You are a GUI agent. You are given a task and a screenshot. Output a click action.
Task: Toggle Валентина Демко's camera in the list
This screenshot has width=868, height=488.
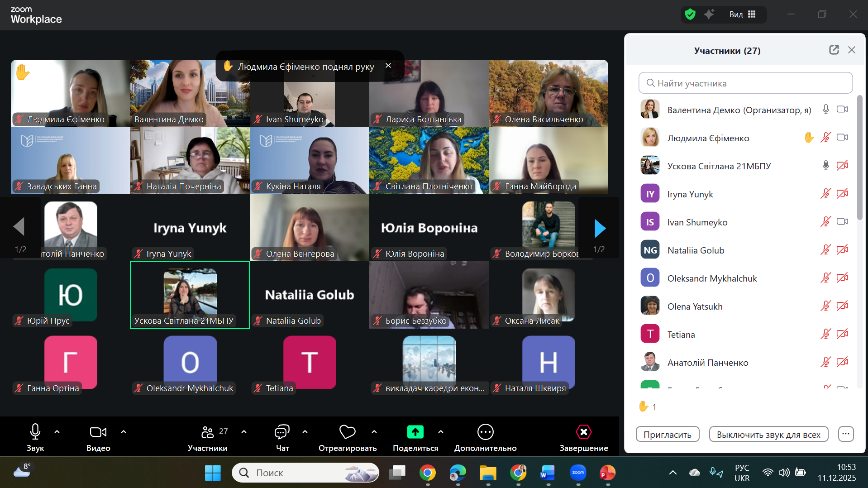[x=842, y=109]
